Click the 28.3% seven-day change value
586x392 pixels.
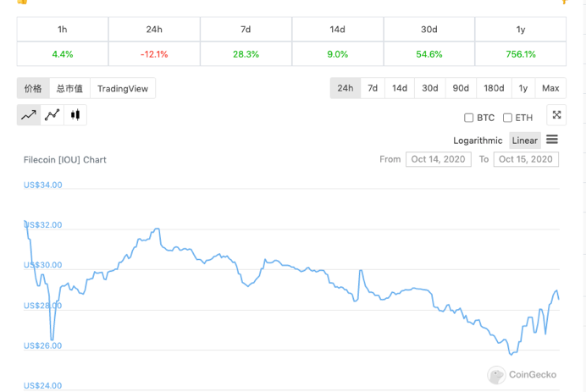tap(246, 54)
